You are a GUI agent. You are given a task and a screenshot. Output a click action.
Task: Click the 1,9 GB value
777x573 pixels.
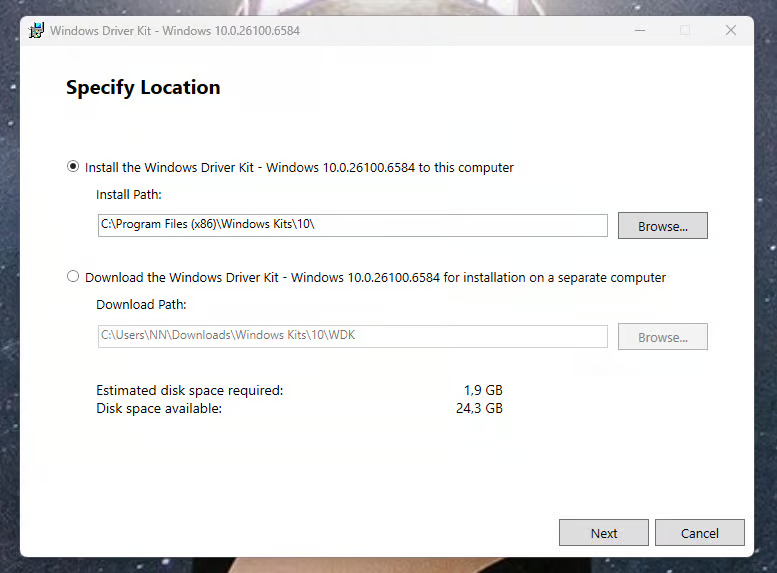tap(483, 391)
